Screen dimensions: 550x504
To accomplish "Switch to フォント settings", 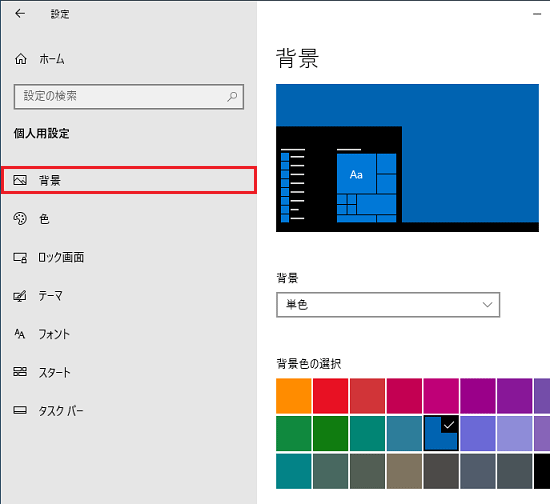I will pos(129,334).
